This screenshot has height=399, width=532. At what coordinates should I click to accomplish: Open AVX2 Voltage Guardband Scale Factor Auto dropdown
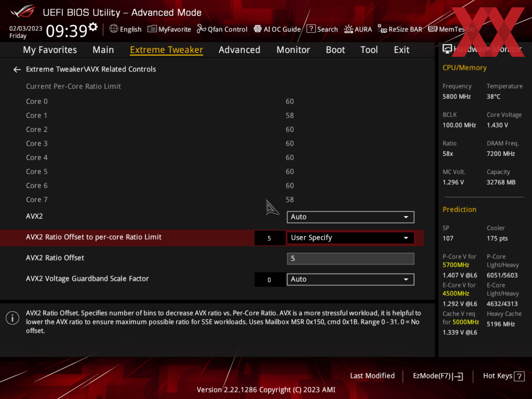[x=351, y=279]
